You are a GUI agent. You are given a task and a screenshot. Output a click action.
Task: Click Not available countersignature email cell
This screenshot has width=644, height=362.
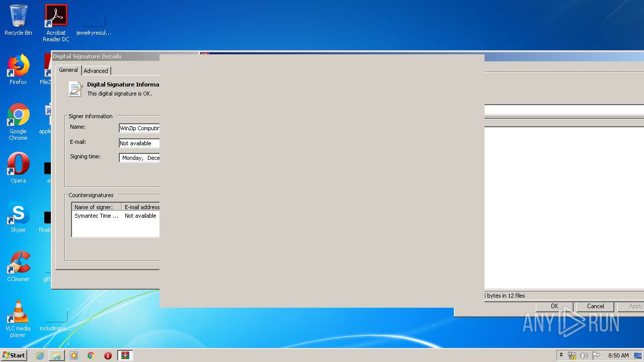point(140,216)
